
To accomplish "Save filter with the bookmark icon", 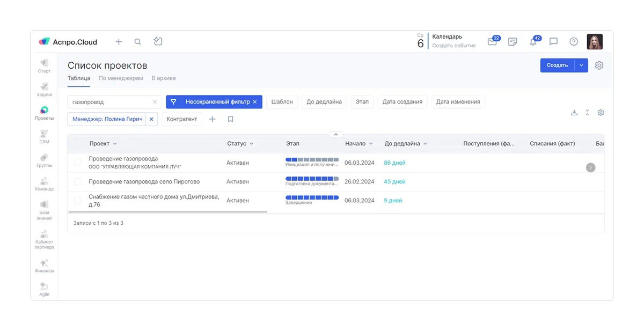I will 230,119.
